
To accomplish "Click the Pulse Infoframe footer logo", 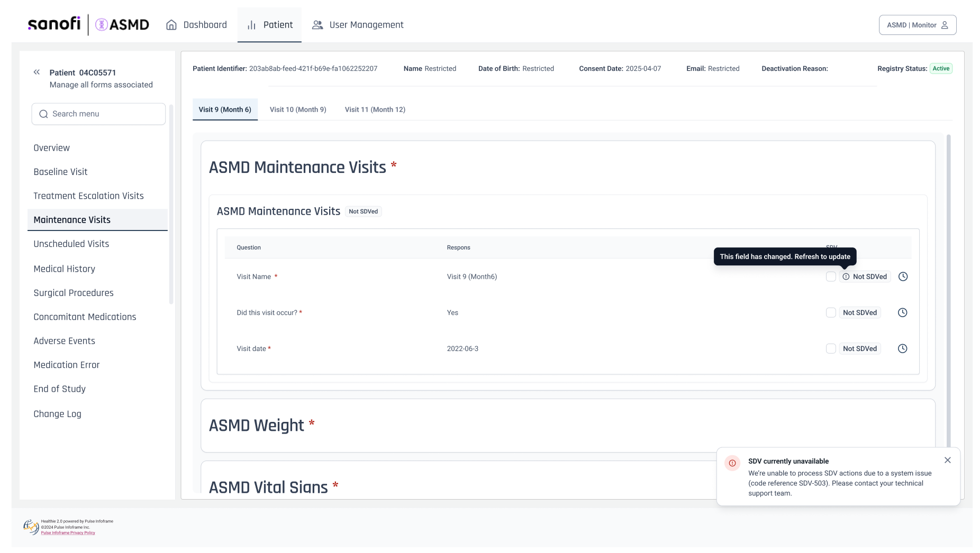I will (31, 527).
